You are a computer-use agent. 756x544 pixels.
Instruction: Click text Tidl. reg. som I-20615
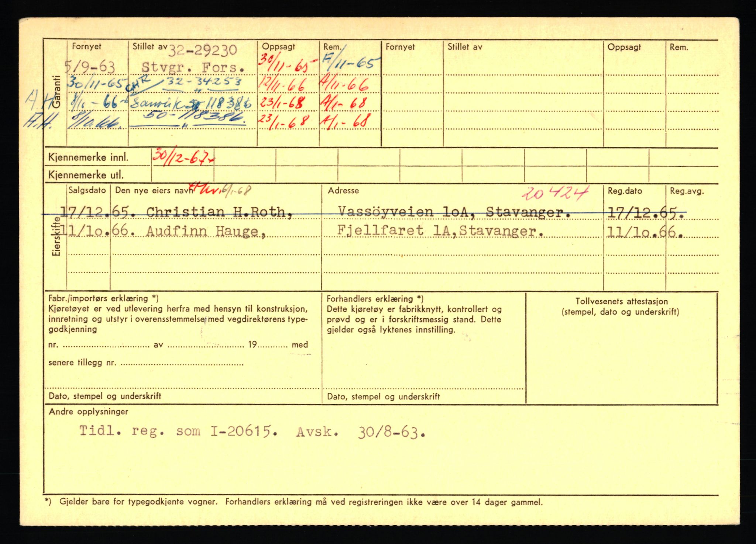click(x=178, y=431)
